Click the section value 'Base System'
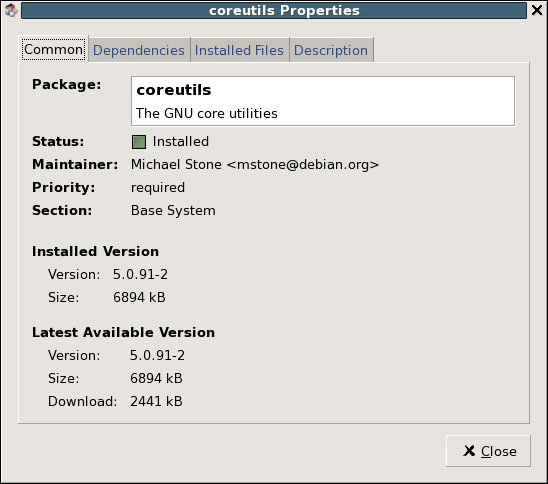The image size is (548, 484). pyautogui.click(x=173, y=211)
